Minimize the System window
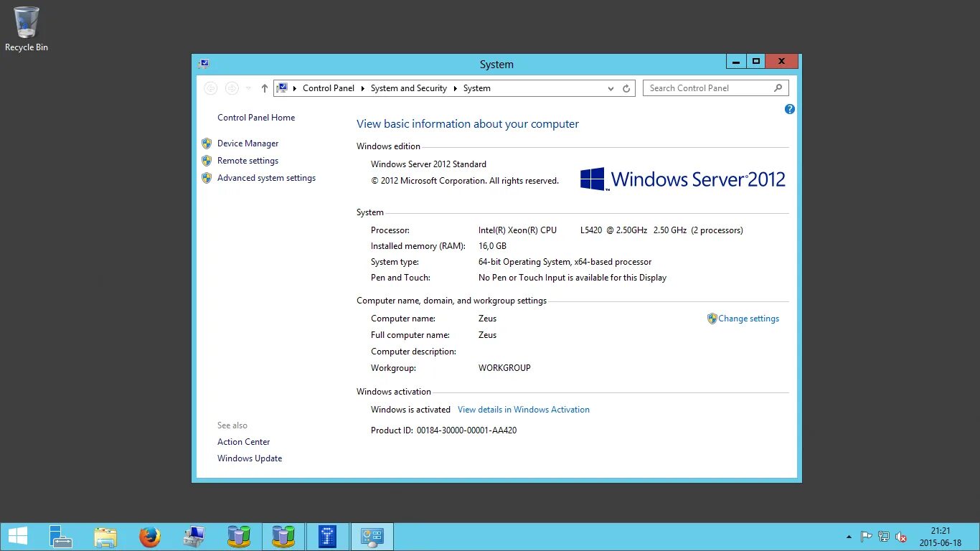 (736, 62)
